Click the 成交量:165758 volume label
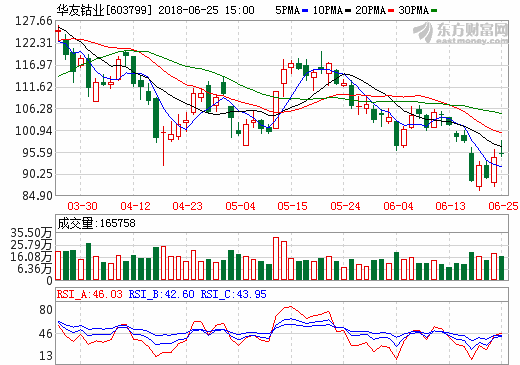Image resolution: width=520 pixels, height=365 pixels. (96, 223)
